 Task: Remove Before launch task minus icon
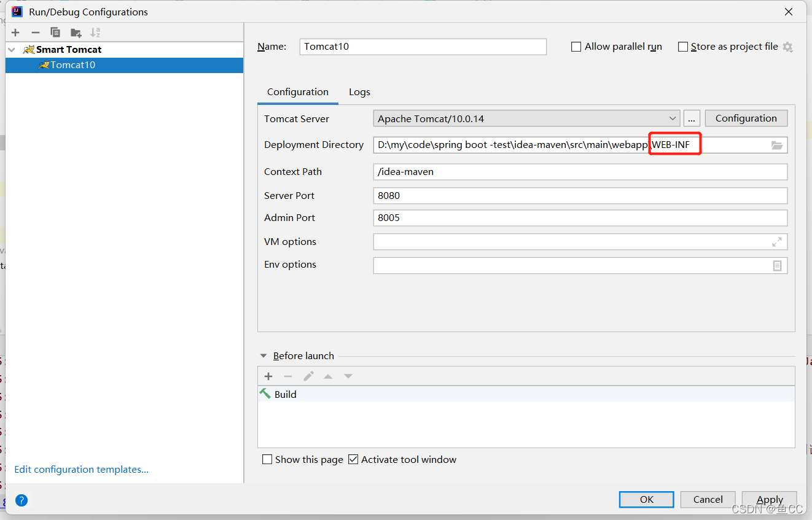tap(288, 376)
